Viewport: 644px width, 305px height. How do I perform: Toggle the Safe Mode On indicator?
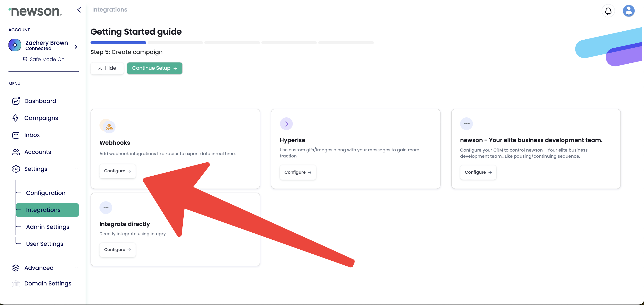pyautogui.click(x=44, y=59)
